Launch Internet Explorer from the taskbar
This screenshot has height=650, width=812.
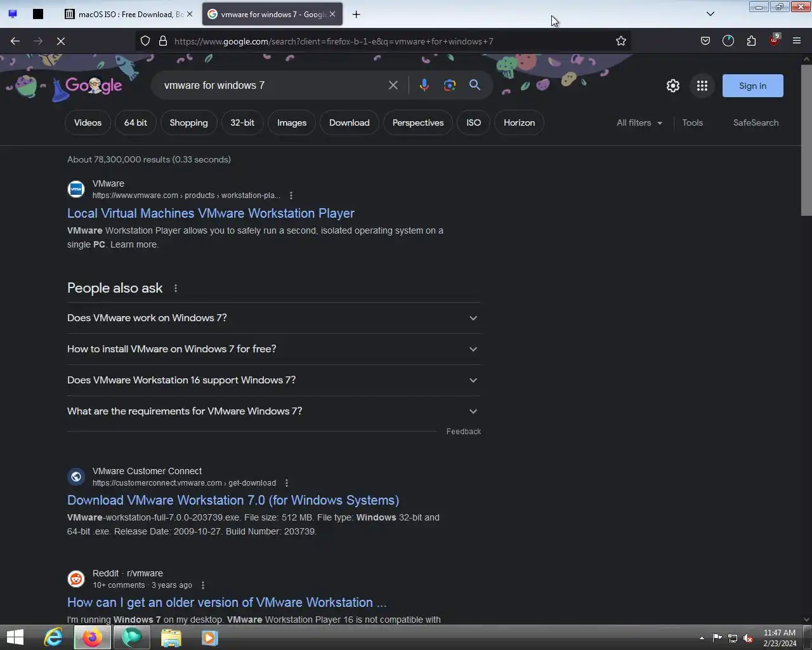[53, 637]
